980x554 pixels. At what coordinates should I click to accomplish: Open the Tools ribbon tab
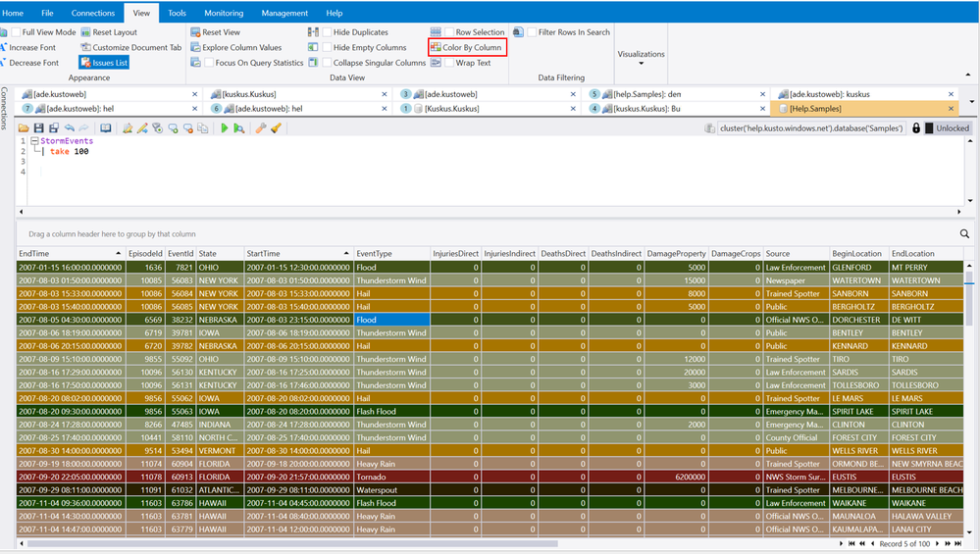click(177, 13)
